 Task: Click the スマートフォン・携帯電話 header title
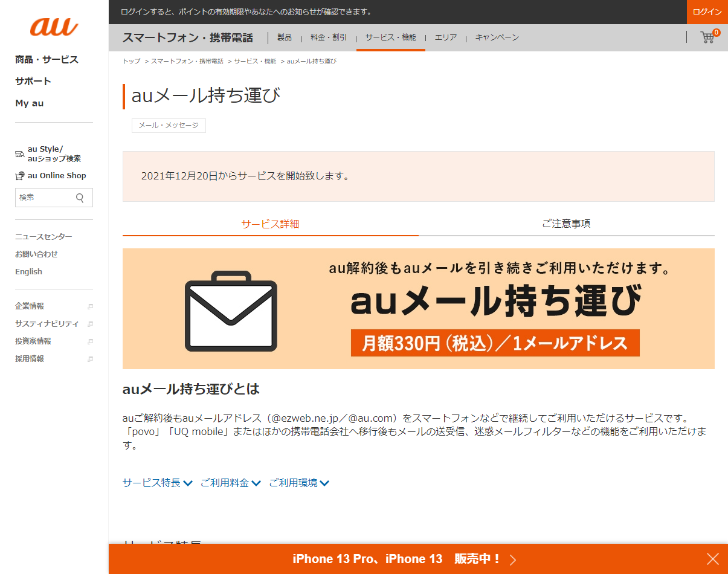(188, 37)
